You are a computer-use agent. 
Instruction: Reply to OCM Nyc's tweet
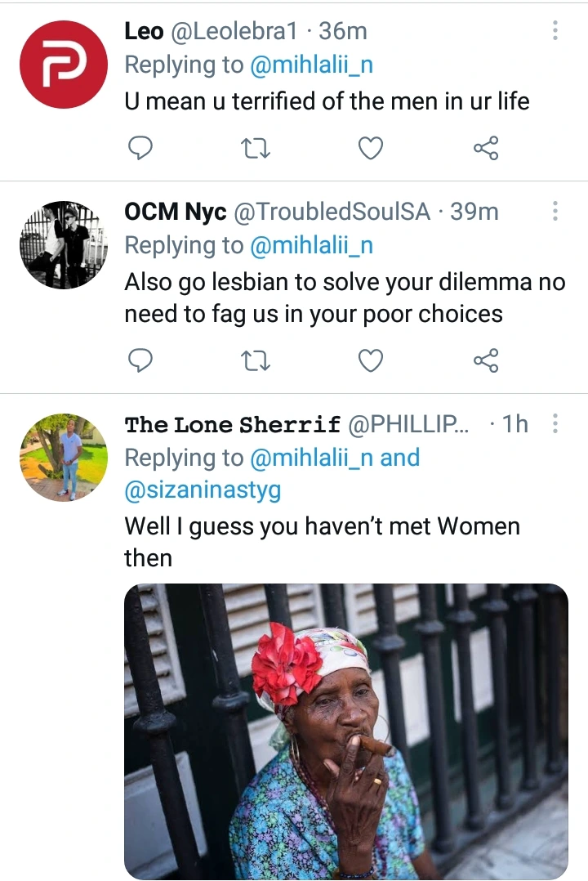(x=140, y=360)
